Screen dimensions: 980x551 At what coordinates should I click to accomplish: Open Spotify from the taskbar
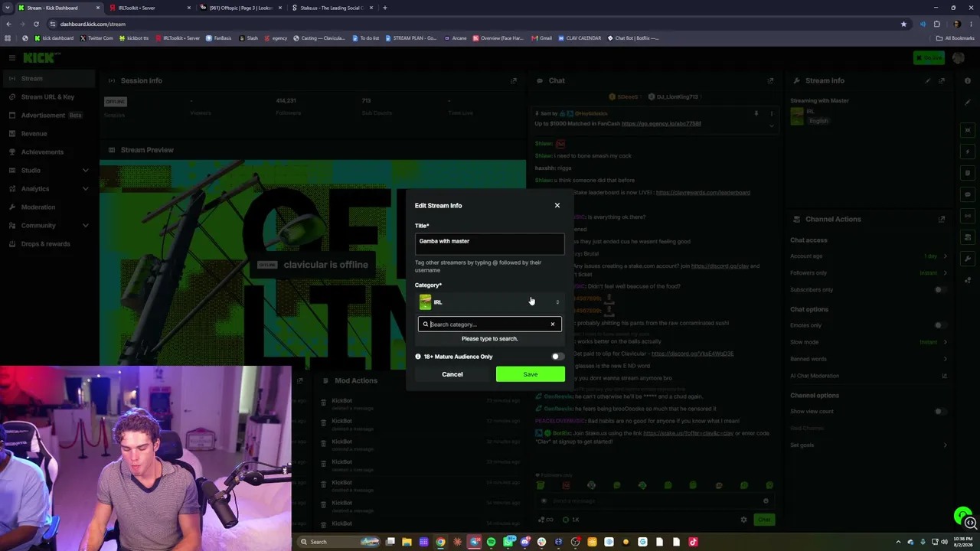[492, 542]
